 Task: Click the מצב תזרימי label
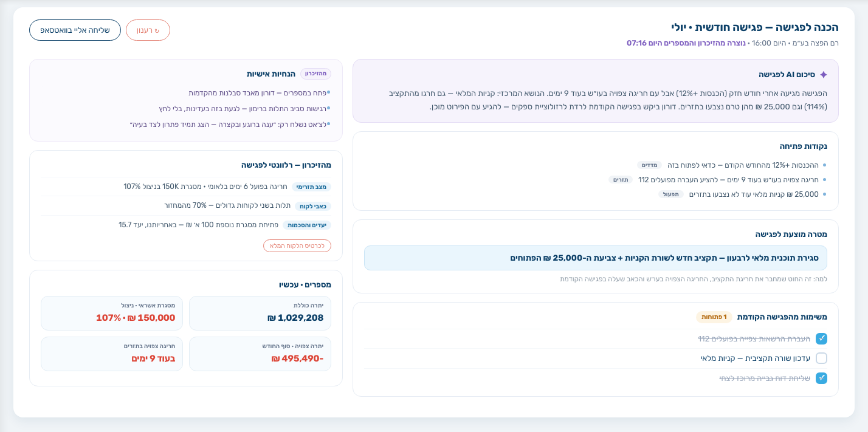(x=312, y=187)
